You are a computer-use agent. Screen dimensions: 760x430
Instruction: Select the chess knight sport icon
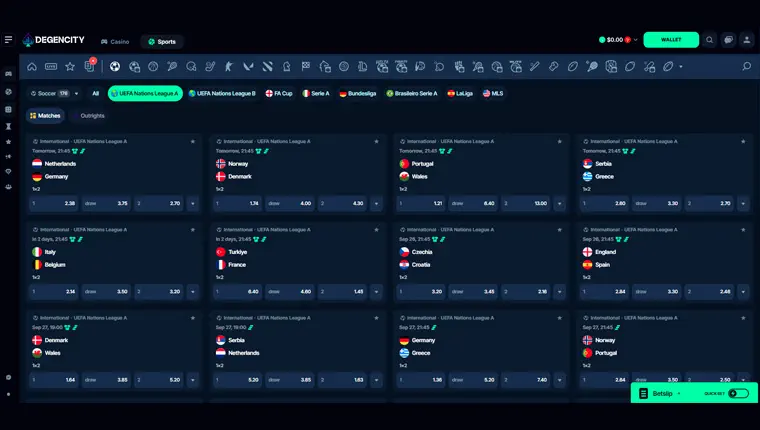coord(286,66)
